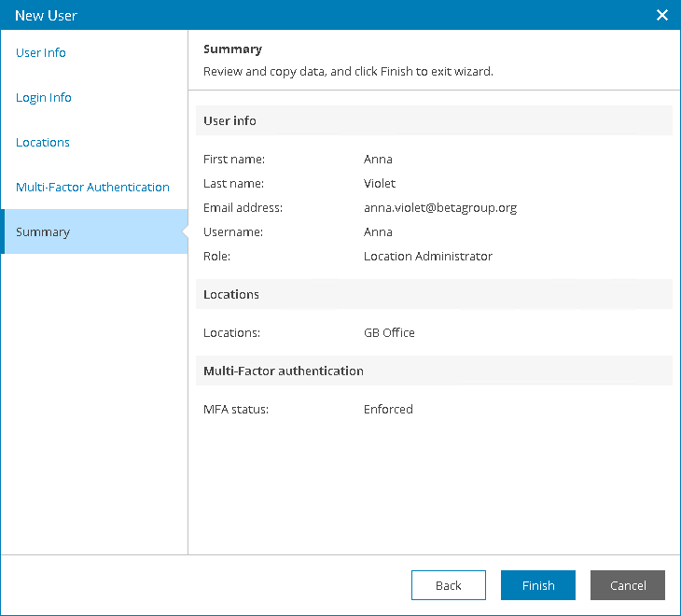The height and width of the screenshot is (616, 681).
Task: Click the Back button
Action: click(x=448, y=585)
